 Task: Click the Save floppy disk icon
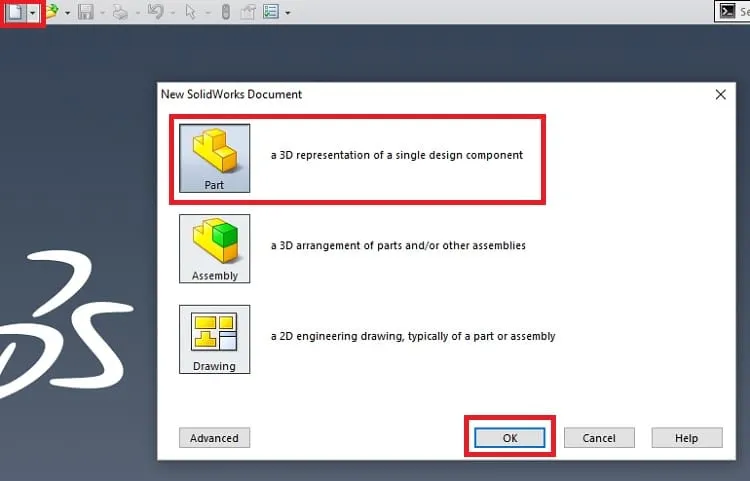tap(86, 12)
